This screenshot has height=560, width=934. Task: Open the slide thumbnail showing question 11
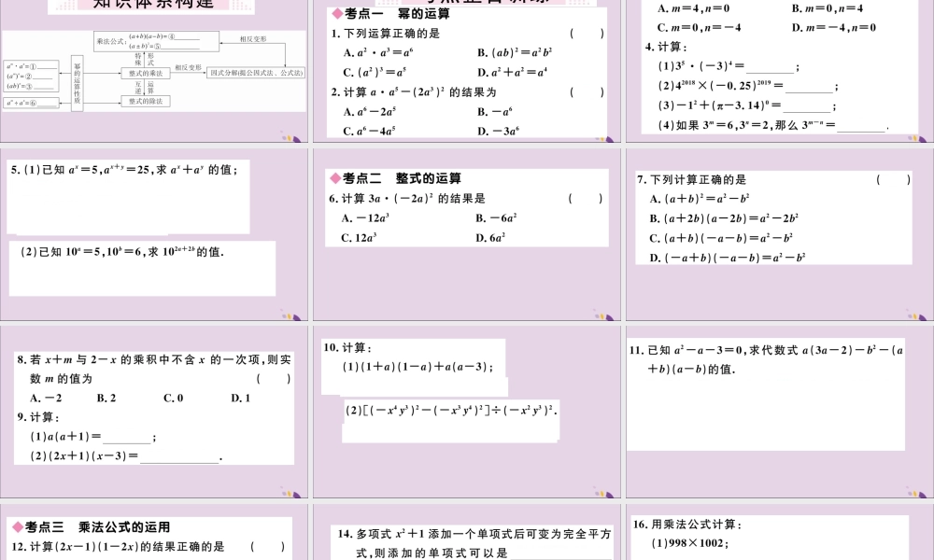pyautogui.click(x=780, y=412)
